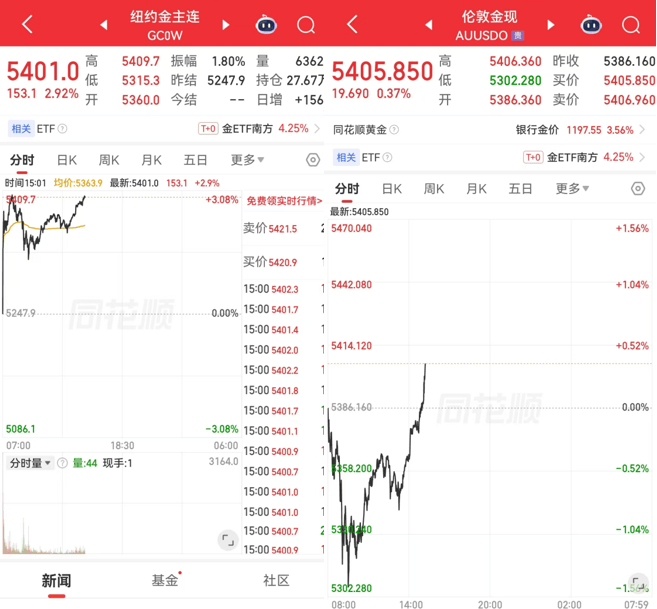Open the robot assistant beside 伦敦金现
657x609 pixels.
click(x=591, y=24)
